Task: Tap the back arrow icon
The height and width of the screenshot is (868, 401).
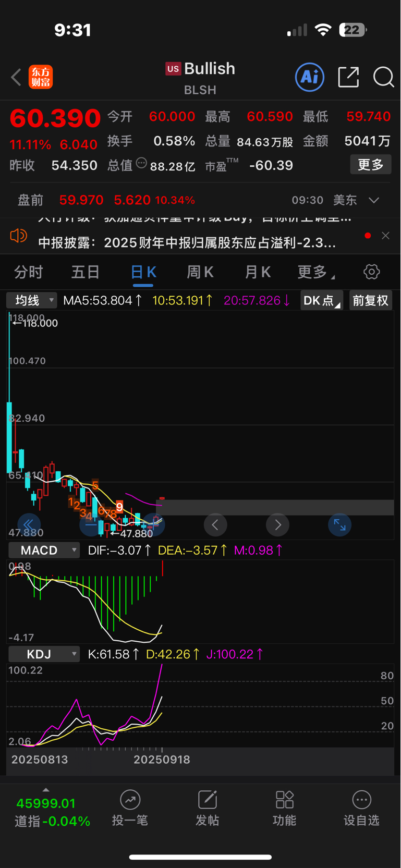Action: click(16, 77)
